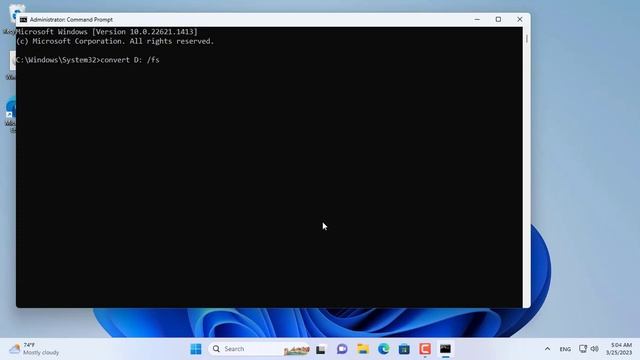Image resolution: width=640 pixels, height=360 pixels.
Task: Open Task View from the taskbar
Action: pyautogui.click(x=321, y=349)
